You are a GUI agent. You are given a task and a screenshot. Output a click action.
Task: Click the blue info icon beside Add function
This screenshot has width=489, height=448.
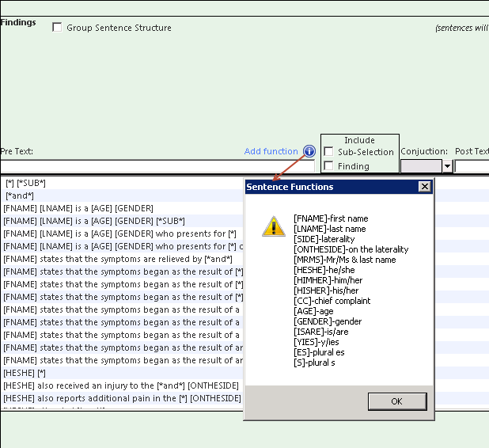309,151
